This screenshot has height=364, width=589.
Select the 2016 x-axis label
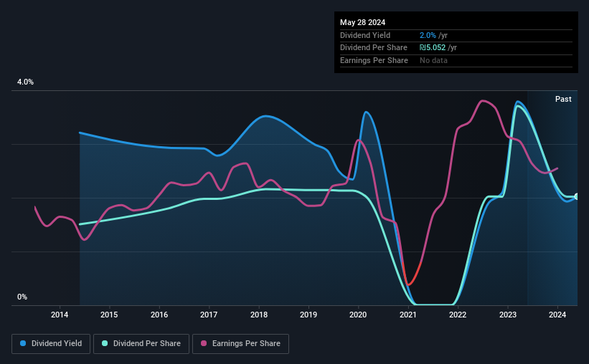pyautogui.click(x=159, y=315)
